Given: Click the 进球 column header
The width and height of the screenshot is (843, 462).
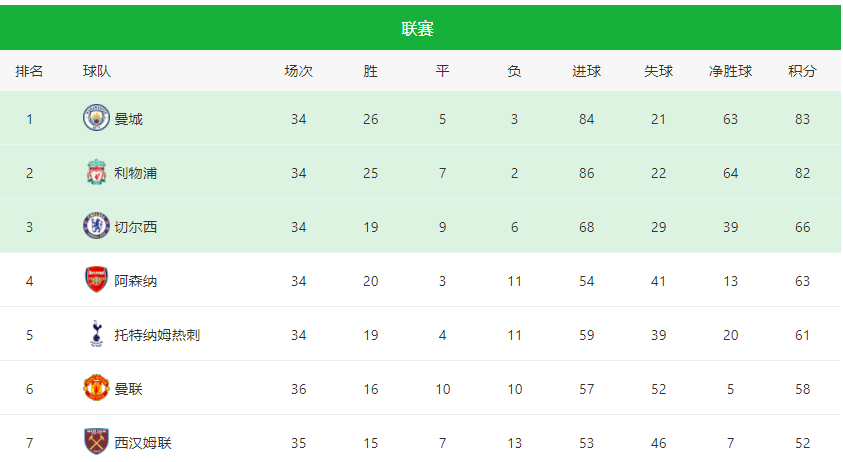Looking at the screenshot, I should pyautogui.click(x=586, y=72).
